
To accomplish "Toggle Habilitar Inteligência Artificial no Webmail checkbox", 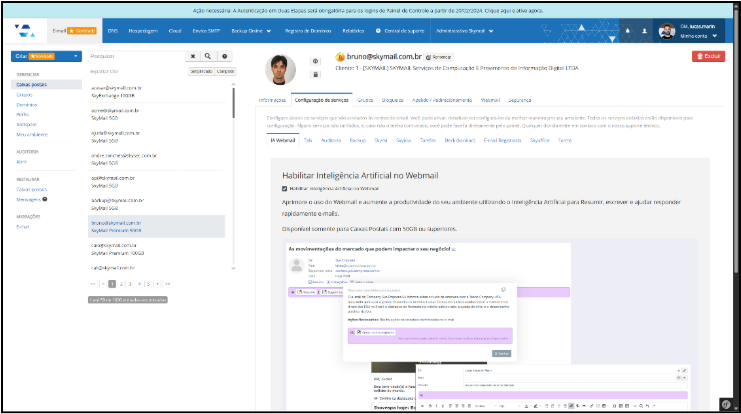I will [285, 187].
